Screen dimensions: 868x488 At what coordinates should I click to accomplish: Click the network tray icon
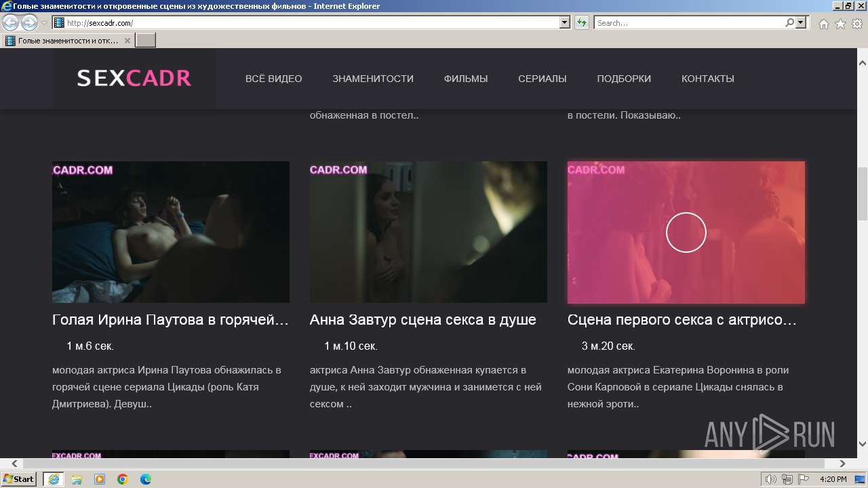(787, 479)
